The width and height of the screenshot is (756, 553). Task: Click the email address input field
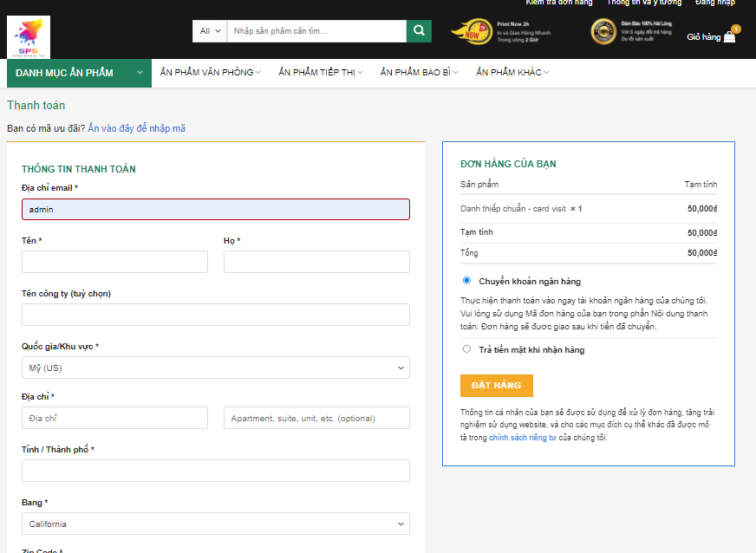[215, 209]
